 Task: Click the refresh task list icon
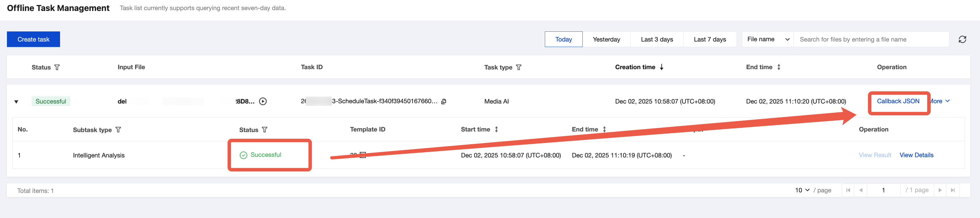[x=962, y=40]
